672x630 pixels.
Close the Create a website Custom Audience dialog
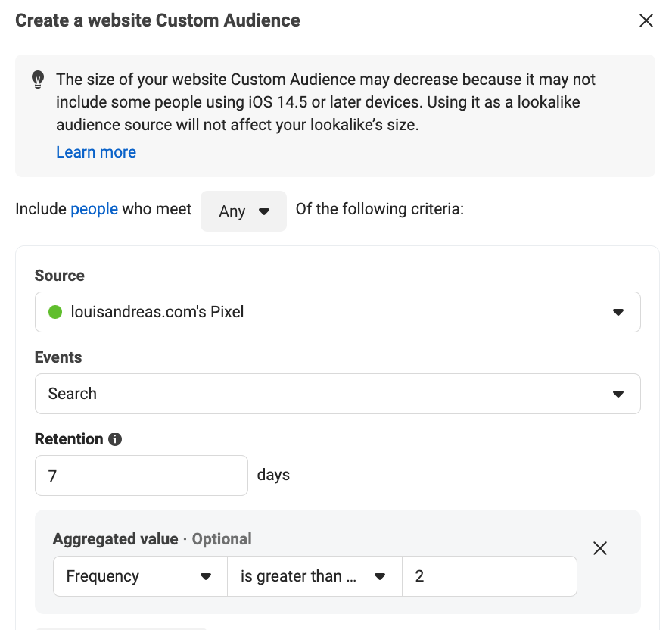coord(646,20)
